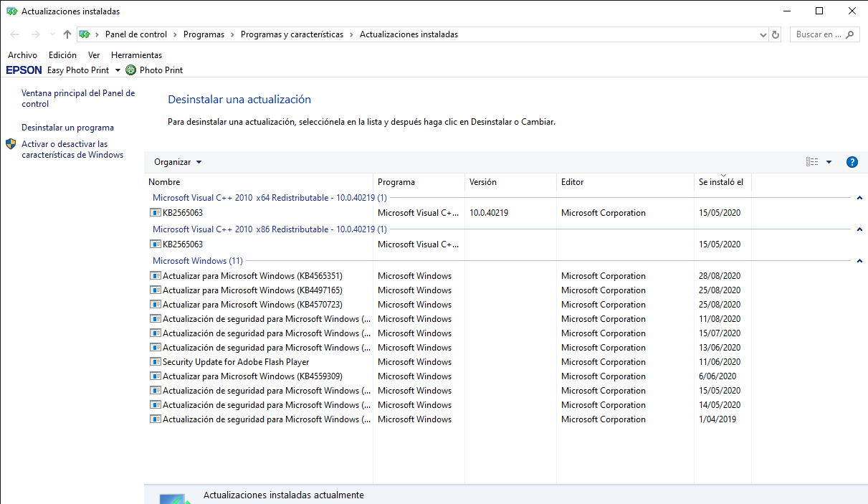Image resolution: width=868 pixels, height=504 pixels.
Task: Open the view options dropdown arrow
Action: 829,162
